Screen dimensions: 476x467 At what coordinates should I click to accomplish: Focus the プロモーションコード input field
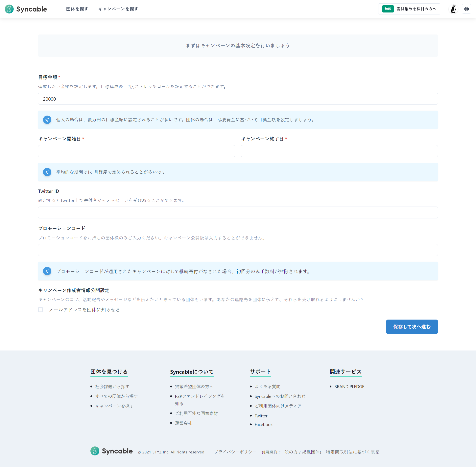pyautogui.click(x=238, y=250)
